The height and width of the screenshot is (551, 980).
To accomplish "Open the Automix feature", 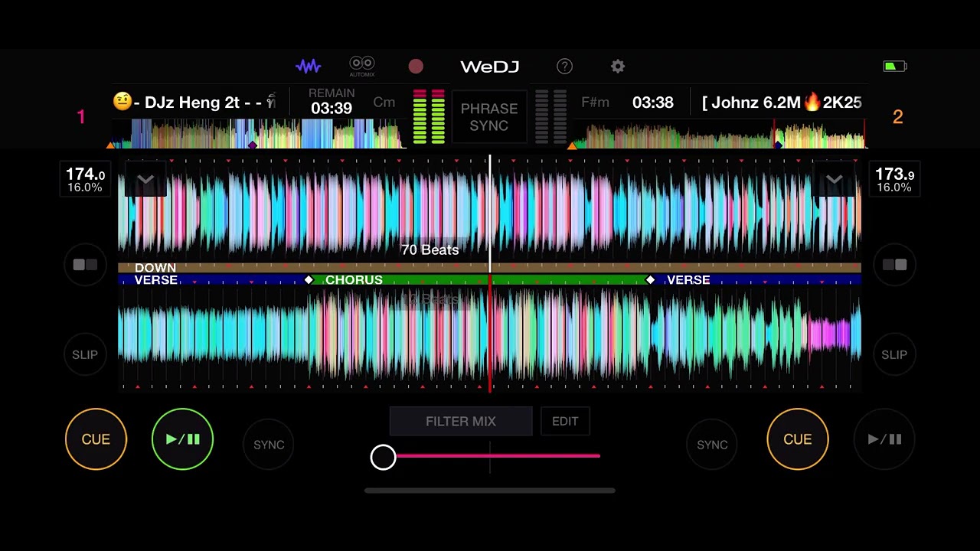I will (x=361, y=67).
